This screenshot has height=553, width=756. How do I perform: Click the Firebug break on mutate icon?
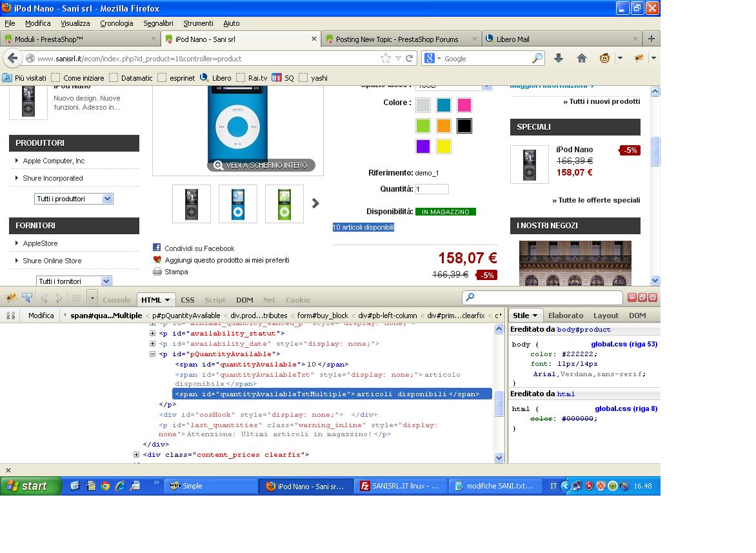pyautogui.click(x=10, y=316)
